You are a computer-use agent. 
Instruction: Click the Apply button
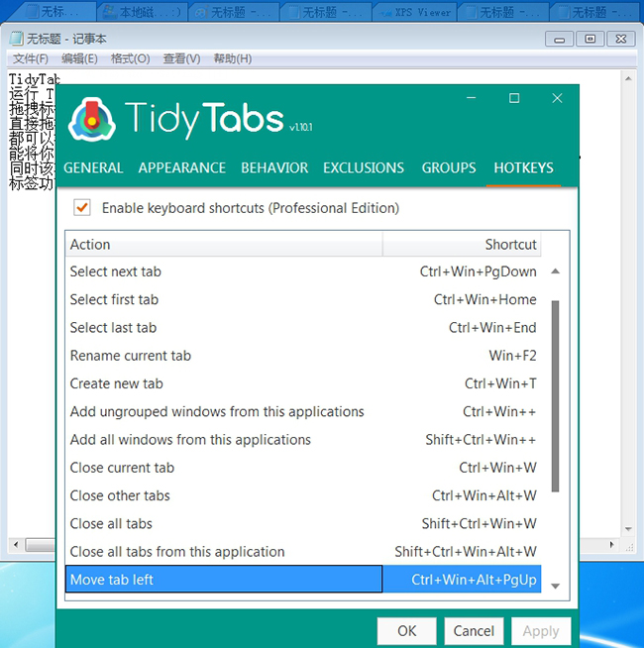point(541,631)
